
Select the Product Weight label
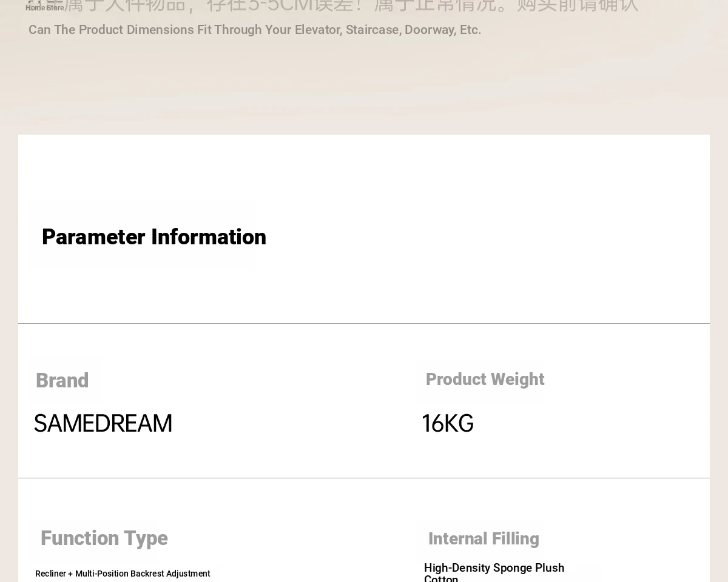pyautogui.click(x=485, y=380)
